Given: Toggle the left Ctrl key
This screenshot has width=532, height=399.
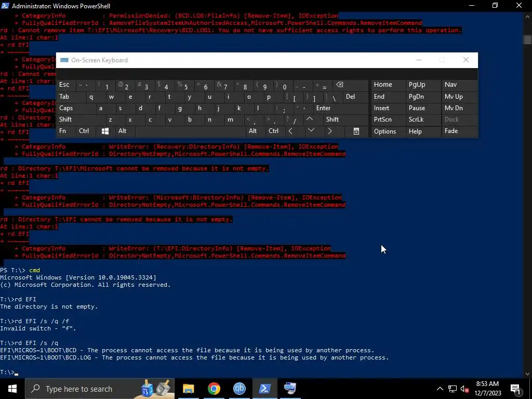Looking at the screenshot, I should [x=86, y=131].
